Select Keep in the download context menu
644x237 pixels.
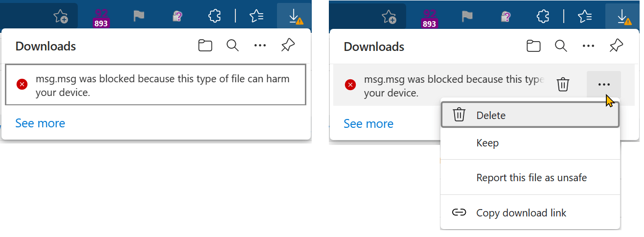pos(530,143)
